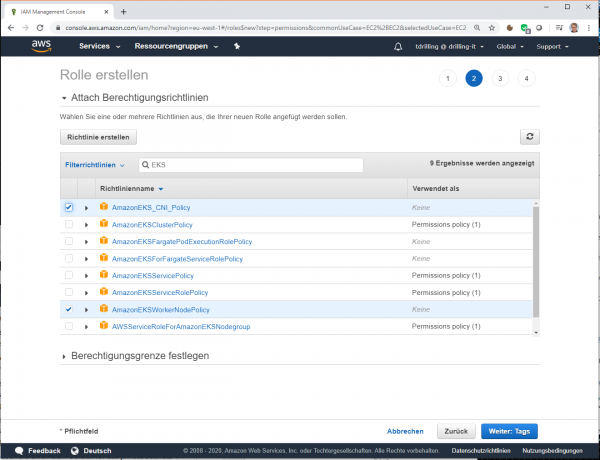
Task: Click the AWS logo home icon
Action: (41, 46)
